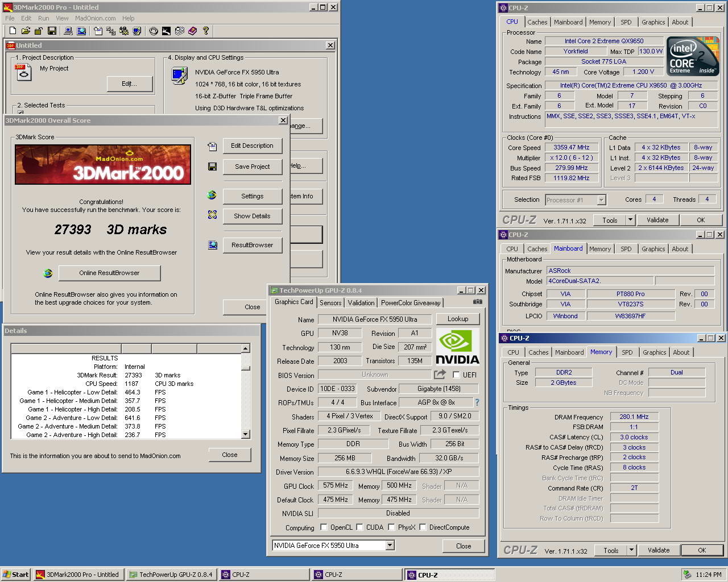The image size is (728, 582).
Task: Click the GPU-Z screenshot camera icon
Action: pos(478,302)
